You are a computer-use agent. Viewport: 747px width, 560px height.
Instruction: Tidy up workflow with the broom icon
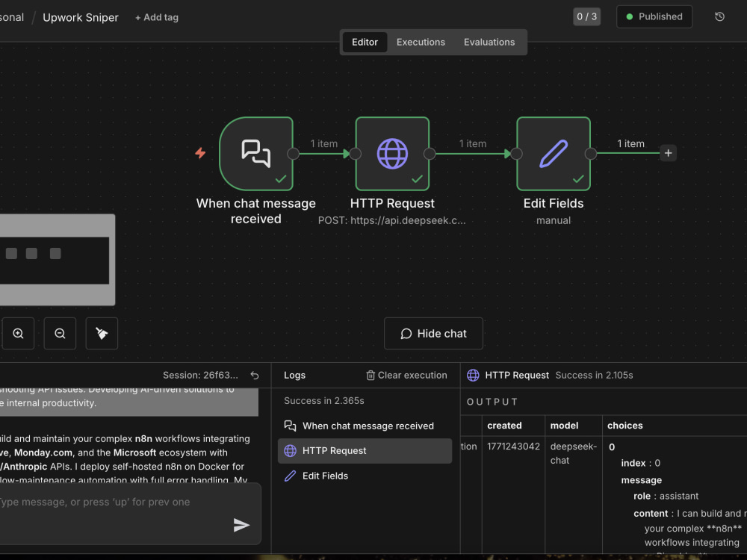click(102, 333)
